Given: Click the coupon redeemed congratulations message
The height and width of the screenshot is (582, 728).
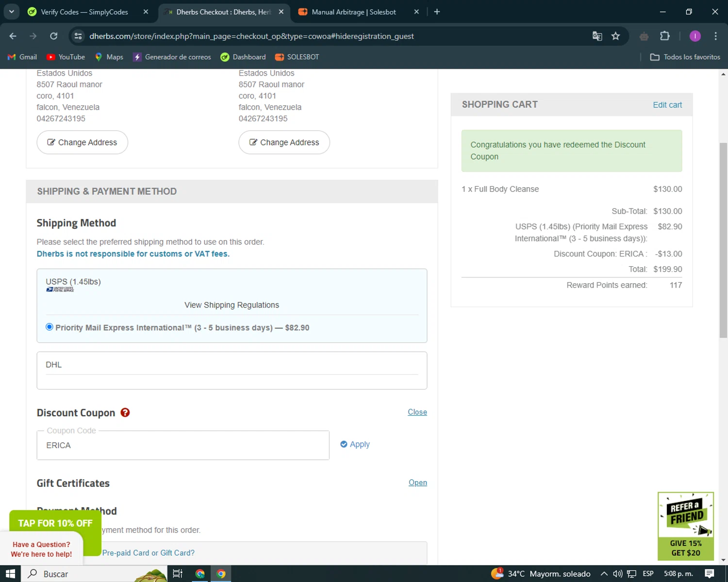Looking at the screenshot, I should click(572, 151).
